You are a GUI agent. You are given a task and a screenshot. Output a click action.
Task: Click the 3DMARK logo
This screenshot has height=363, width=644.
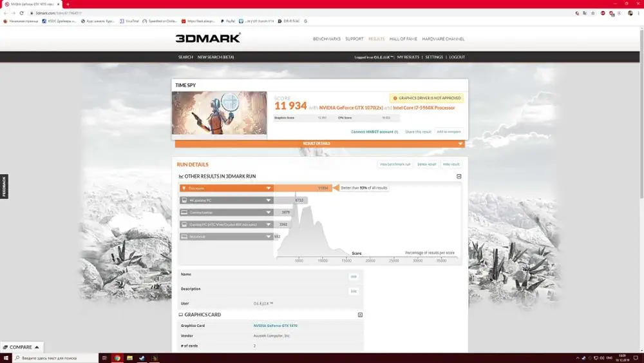(208, 38)
